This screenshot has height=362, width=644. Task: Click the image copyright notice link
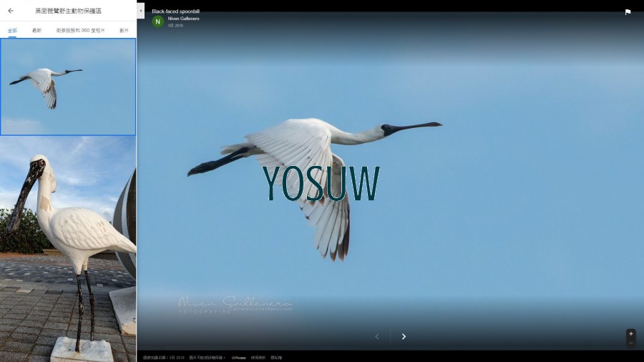click(x=207, y=358)
